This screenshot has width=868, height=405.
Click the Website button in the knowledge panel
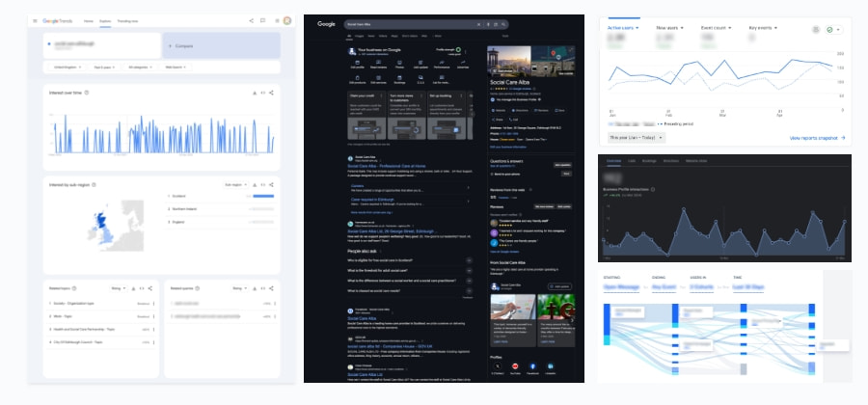tap(499, 110)
